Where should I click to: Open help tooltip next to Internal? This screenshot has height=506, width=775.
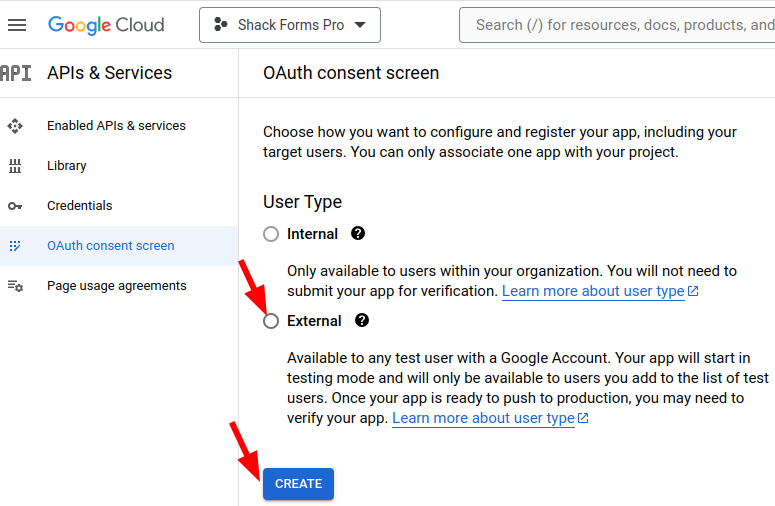click(x=358, y=233)
